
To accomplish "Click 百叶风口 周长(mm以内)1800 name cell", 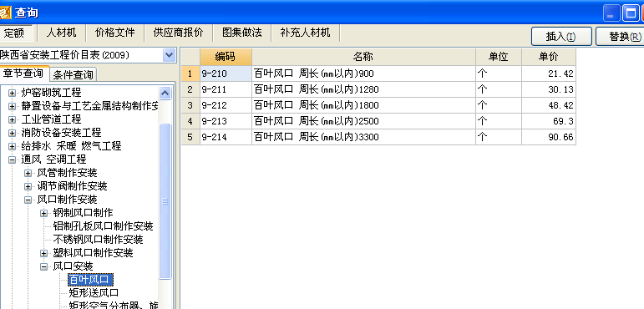I will pos(363,105).
